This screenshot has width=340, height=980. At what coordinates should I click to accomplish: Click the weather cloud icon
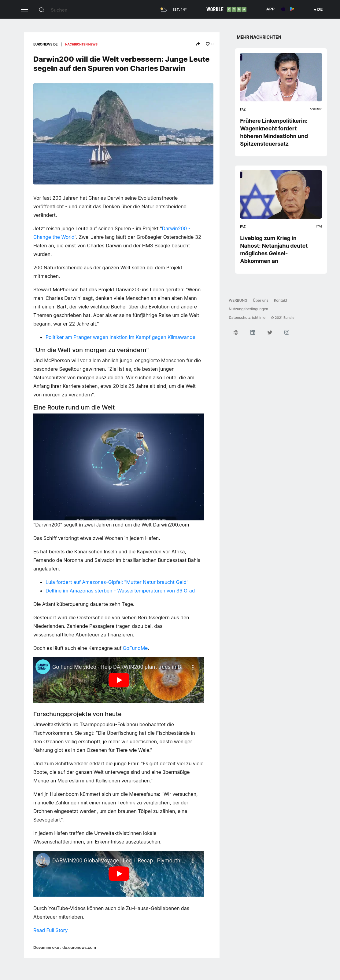click(x=164, y=9)
